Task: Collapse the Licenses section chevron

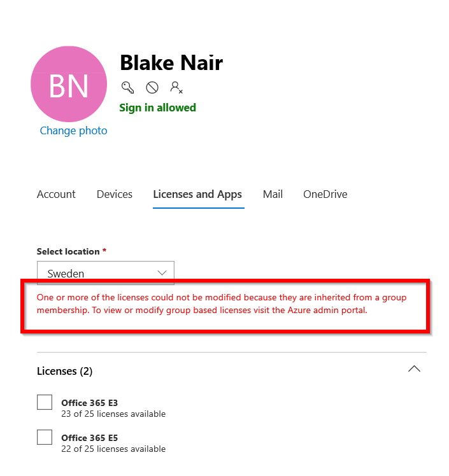Action: [414, 369]
